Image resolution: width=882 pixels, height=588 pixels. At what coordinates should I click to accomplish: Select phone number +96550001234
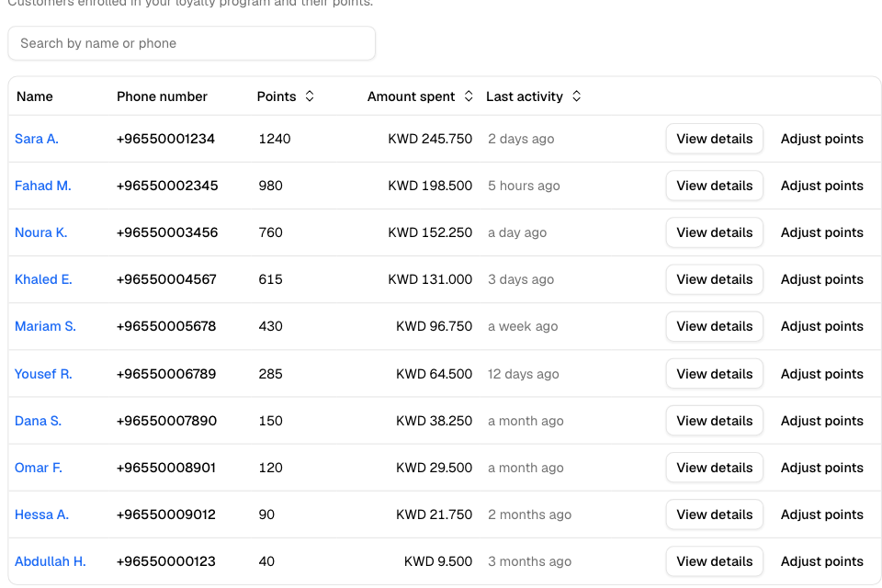(165, 139)
